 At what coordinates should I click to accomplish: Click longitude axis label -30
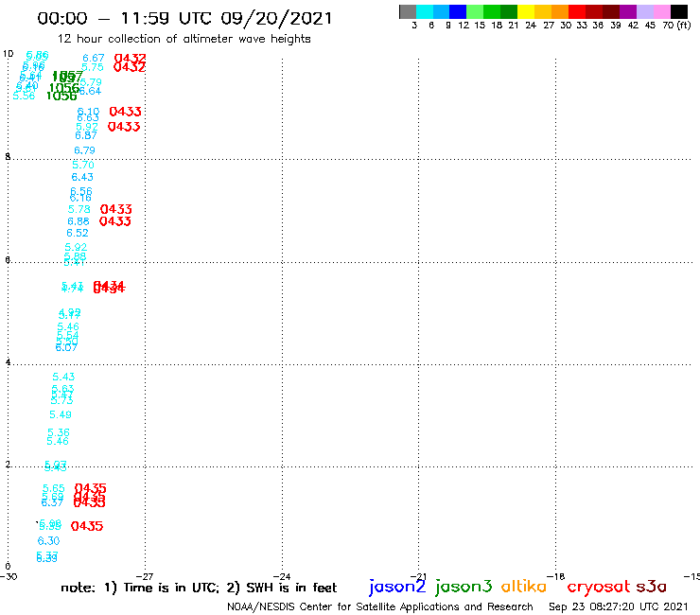click(x=9, y=576)
